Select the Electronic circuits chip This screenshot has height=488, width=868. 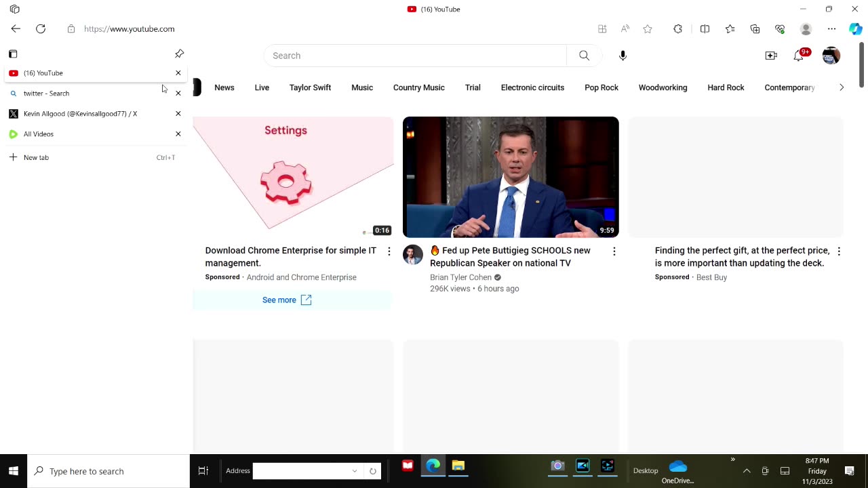(532, 87)
